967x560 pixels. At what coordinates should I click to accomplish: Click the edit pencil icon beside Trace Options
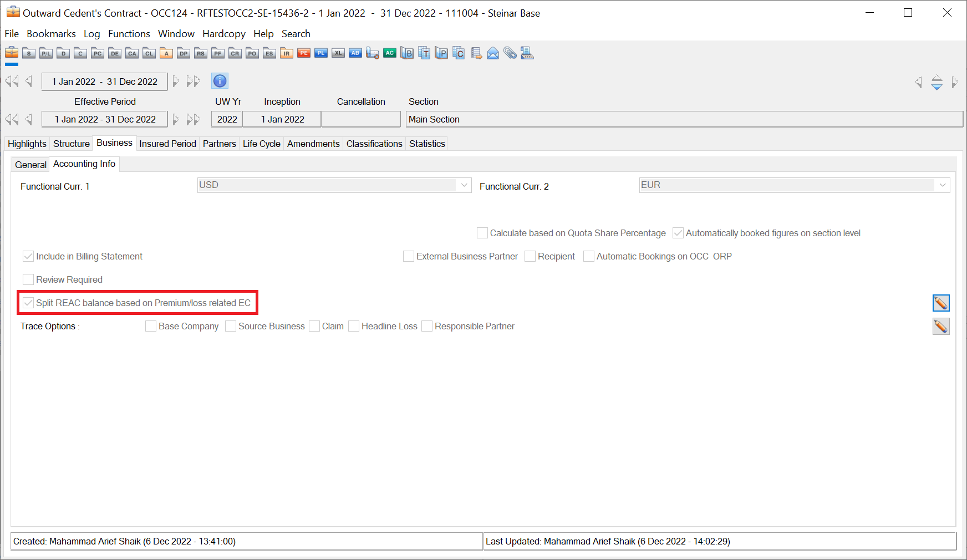coord(940,327)
